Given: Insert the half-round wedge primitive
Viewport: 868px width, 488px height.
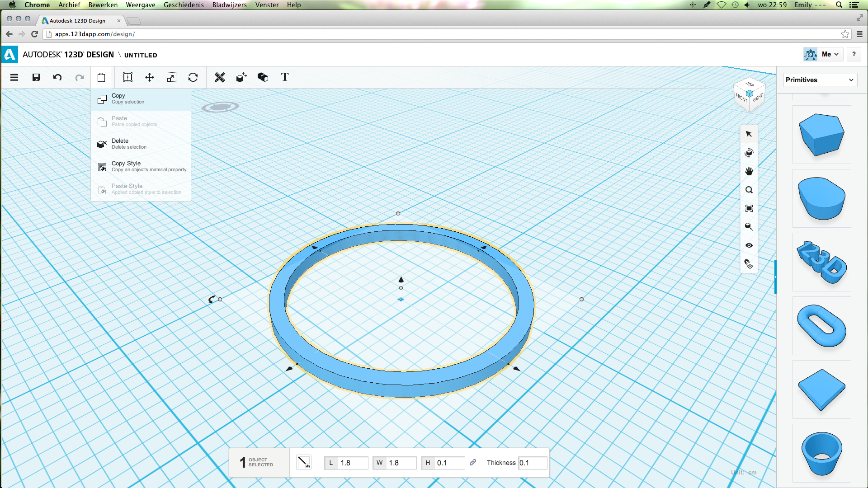Looking at the screenshot, I should [x=821, y=198].
